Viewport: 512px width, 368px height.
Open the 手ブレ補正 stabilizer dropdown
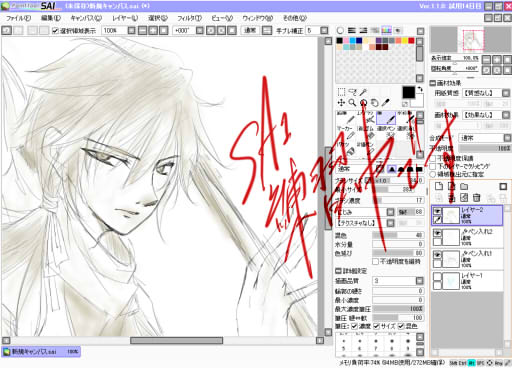click(324, 31)
